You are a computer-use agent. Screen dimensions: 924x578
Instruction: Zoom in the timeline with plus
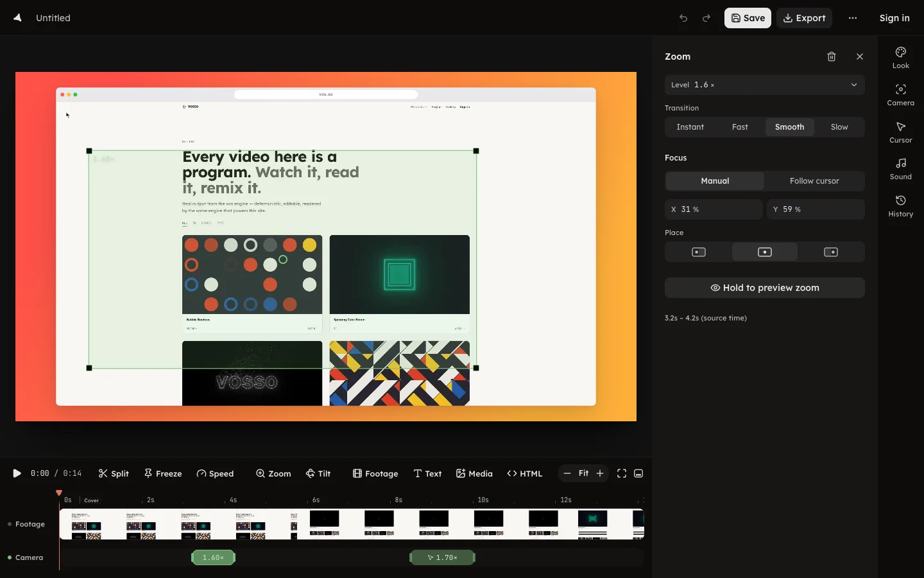pyautogui.click(x=600, y=473)
